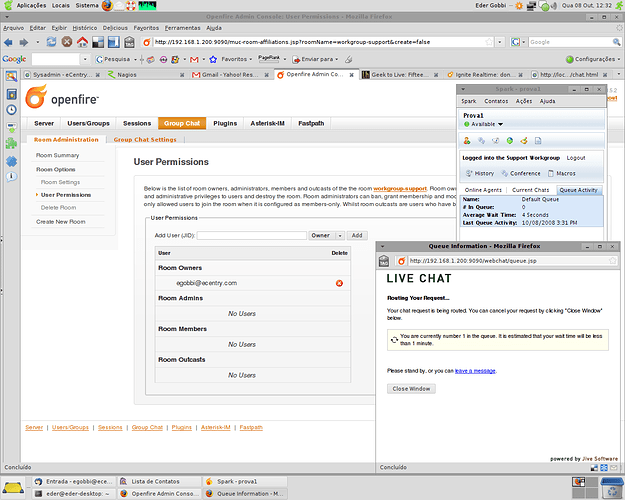Viewport: 625px width, 500px height.
Task: Click the Add User JID input field
Action: pos(252,236)
